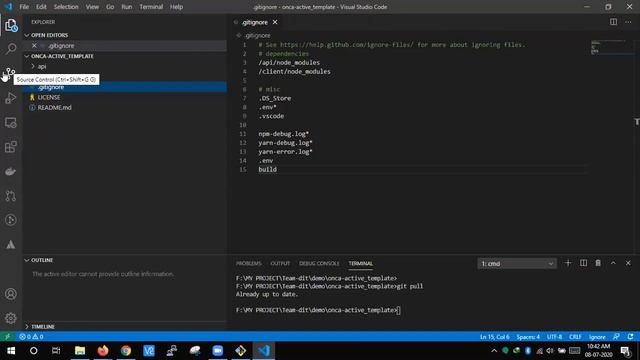The width and height of the screenshot is (640, 360).
Task: Open the terminal selector dropdown 1: cmd
Action: tap(517, 264)
